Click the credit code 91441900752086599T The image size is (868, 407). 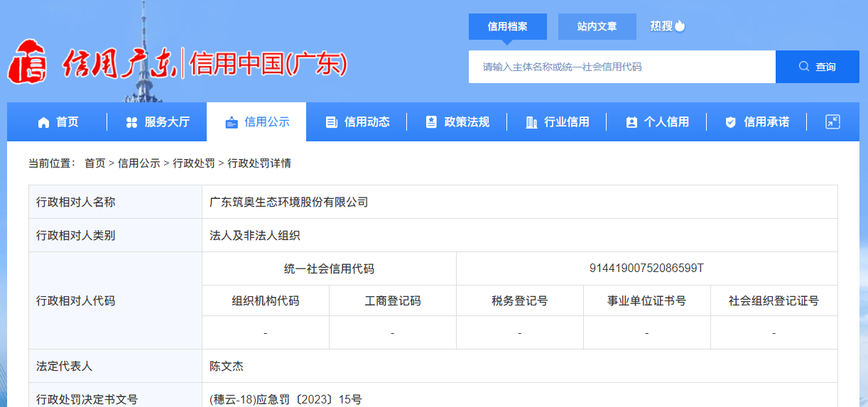646,268
